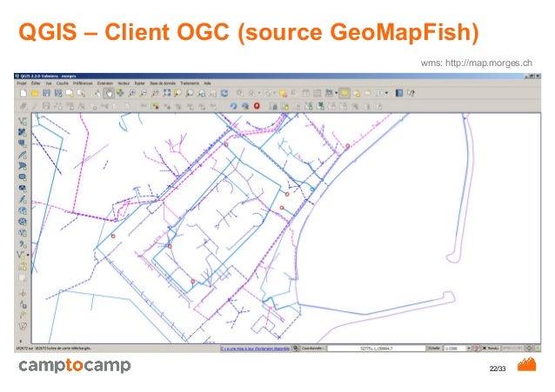
Task: Click the CRS status icon
Action: pyautogui.click(x=529, y=349)
